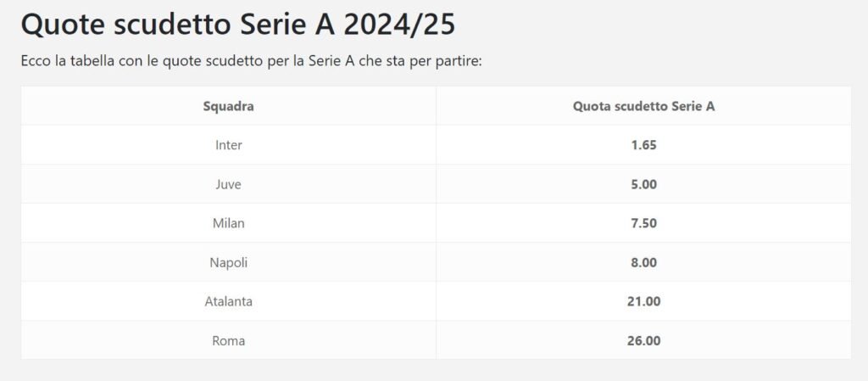Select the Juve team cell
This screenshot has width=868, height=381.
pyautogui.click(x=229, y=184)
